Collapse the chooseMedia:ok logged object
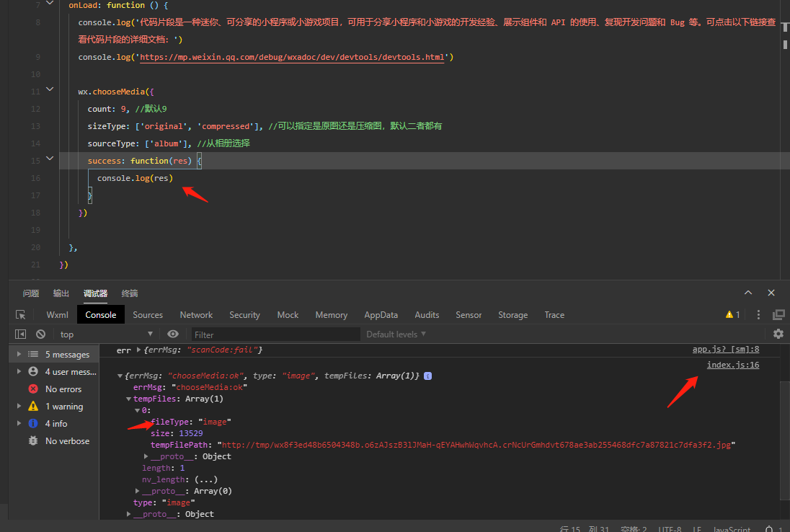 coord(120,376)
